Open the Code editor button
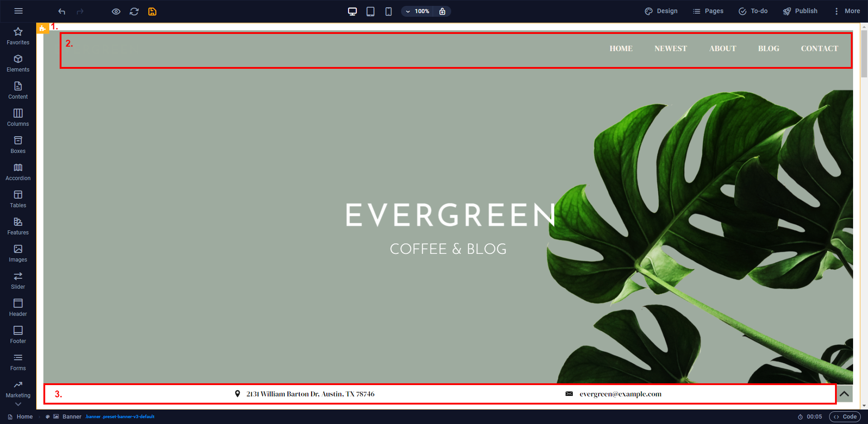 point(845,417)
